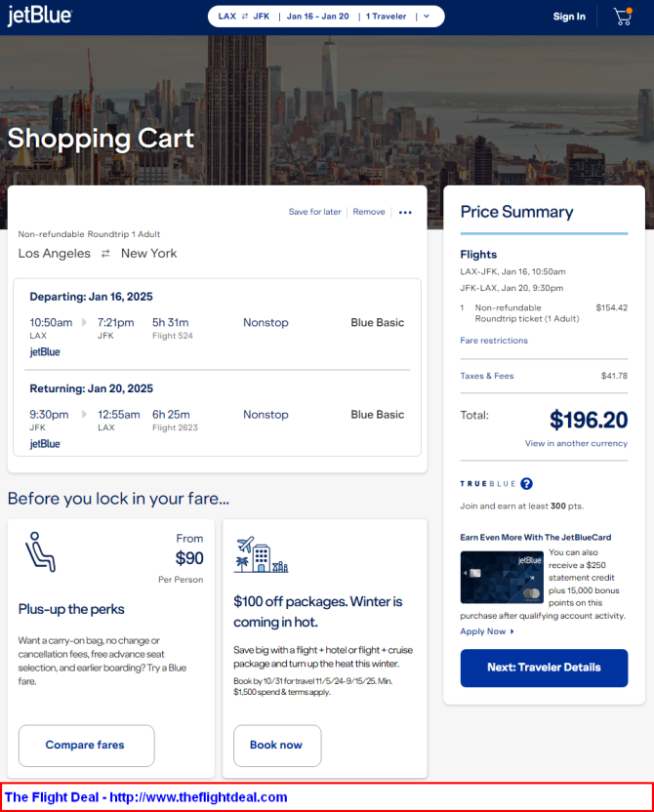Click the seat icon on perks card
Image resolution: width=654 pixels, height=812 pixels.
(40, 552)
